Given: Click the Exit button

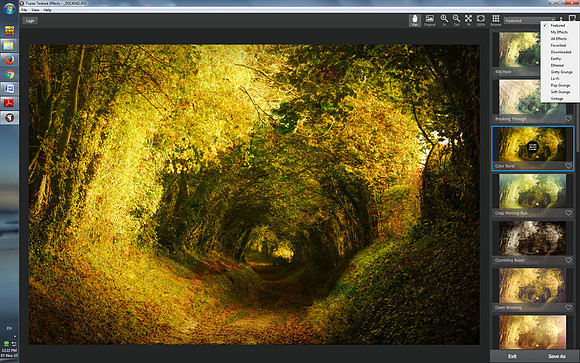Looking at the screenshot, I should coord(512,356).
